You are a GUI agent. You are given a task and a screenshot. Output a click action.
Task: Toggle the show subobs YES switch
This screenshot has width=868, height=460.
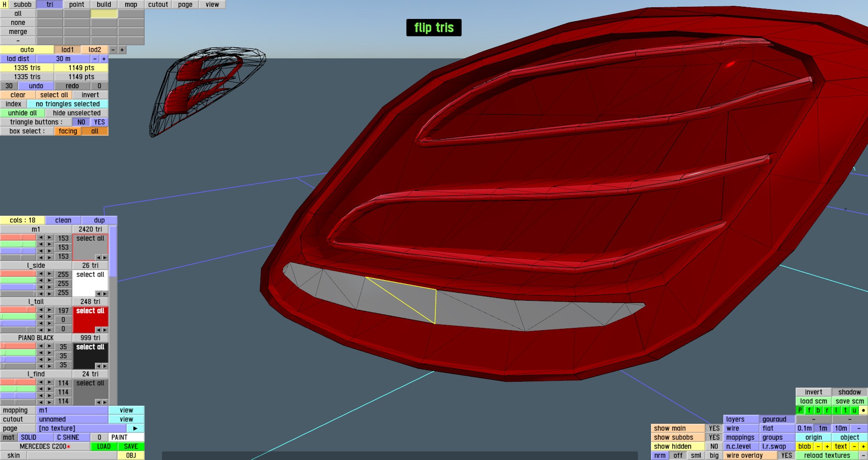tap(714, 437)
